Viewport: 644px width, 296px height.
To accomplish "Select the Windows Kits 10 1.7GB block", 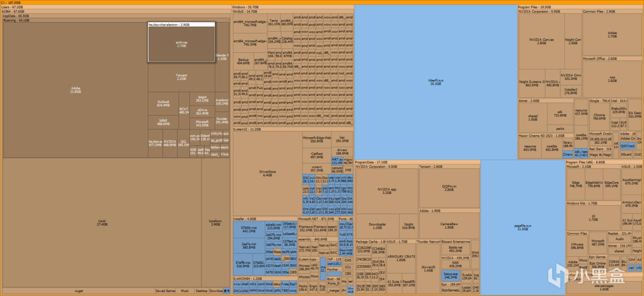I will (593, 218).
